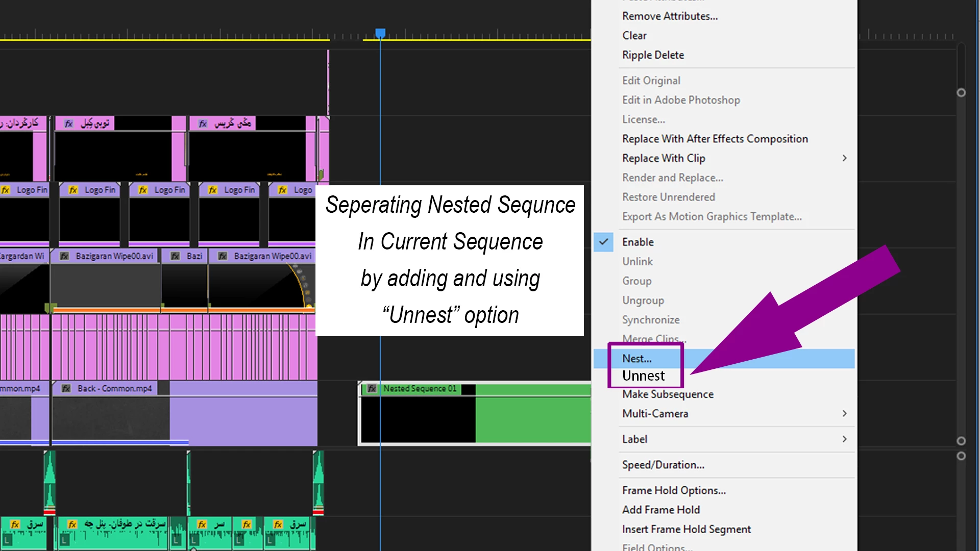Click fx badge on second Logo Fin clip

(x=73, y=190)
